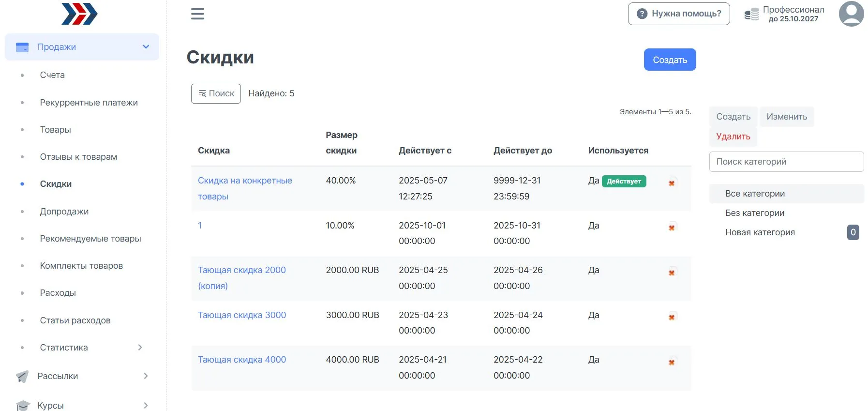Image resolution: width=868 pixels, height=411 pixels.
Task: Click the Курсы graduation cap icon
Action: pyautogui.click(x=23, y=405)
